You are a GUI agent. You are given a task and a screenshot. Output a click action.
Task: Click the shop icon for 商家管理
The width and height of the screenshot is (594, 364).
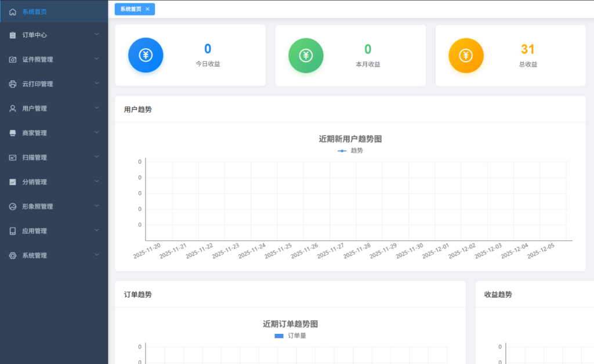tap(13, 133)
